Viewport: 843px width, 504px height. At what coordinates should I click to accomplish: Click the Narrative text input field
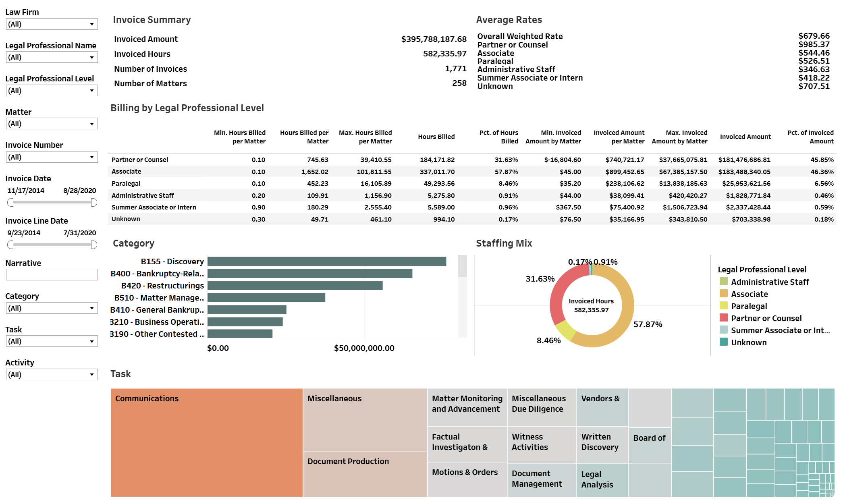click(52, 275)
